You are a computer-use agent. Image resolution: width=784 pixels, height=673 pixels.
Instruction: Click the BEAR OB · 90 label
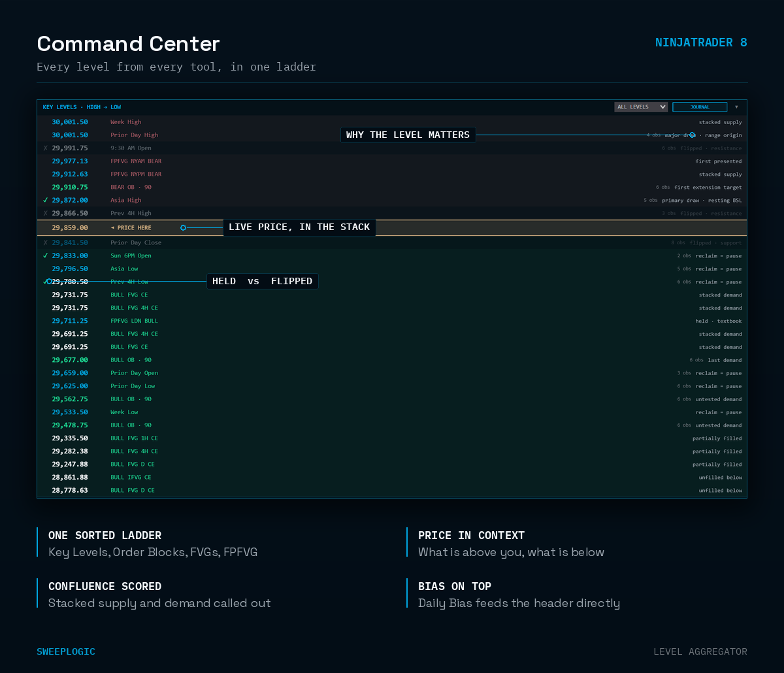131,188
